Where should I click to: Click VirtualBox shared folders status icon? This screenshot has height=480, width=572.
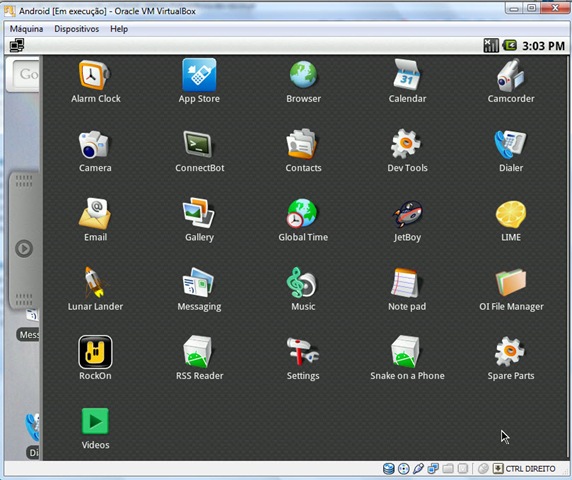click(x=448, y=469)
